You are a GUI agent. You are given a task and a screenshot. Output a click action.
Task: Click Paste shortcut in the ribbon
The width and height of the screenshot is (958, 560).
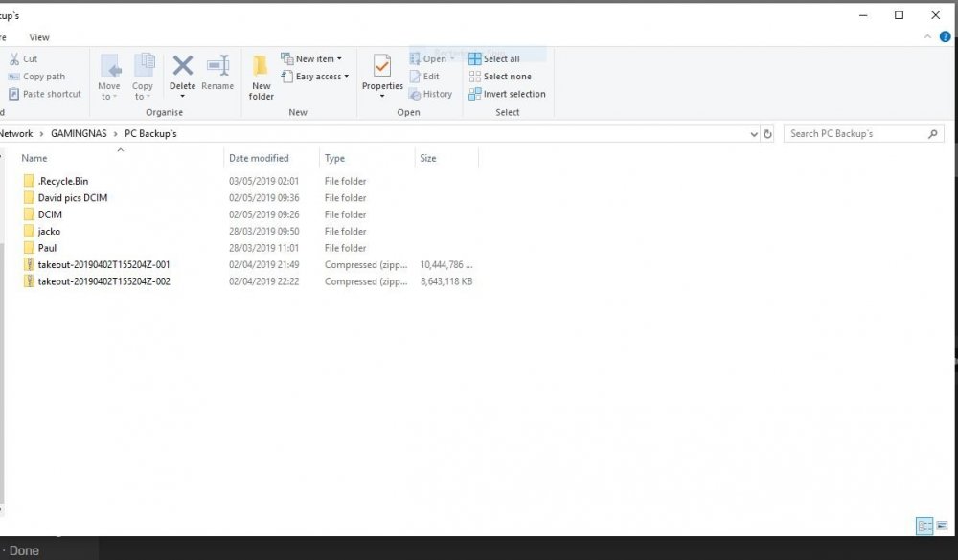(x=45, y=94)
